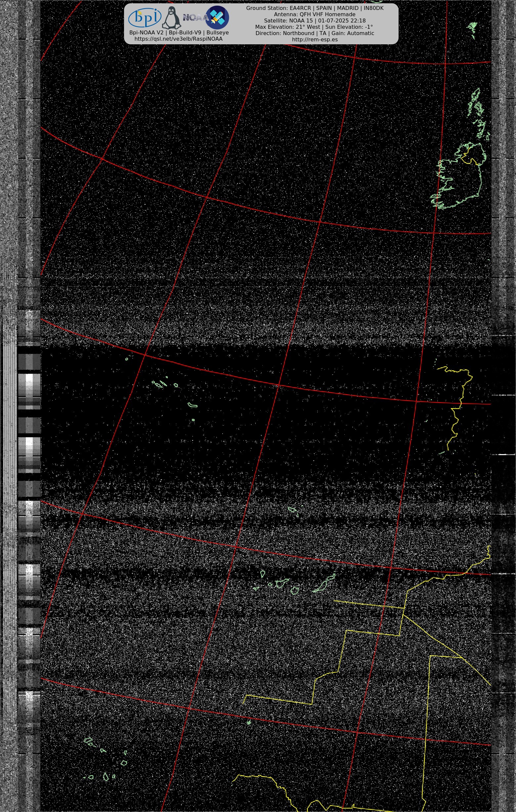
Task: Click the 'Satellite: NOAA 15' date line
Action: (315, 21)
